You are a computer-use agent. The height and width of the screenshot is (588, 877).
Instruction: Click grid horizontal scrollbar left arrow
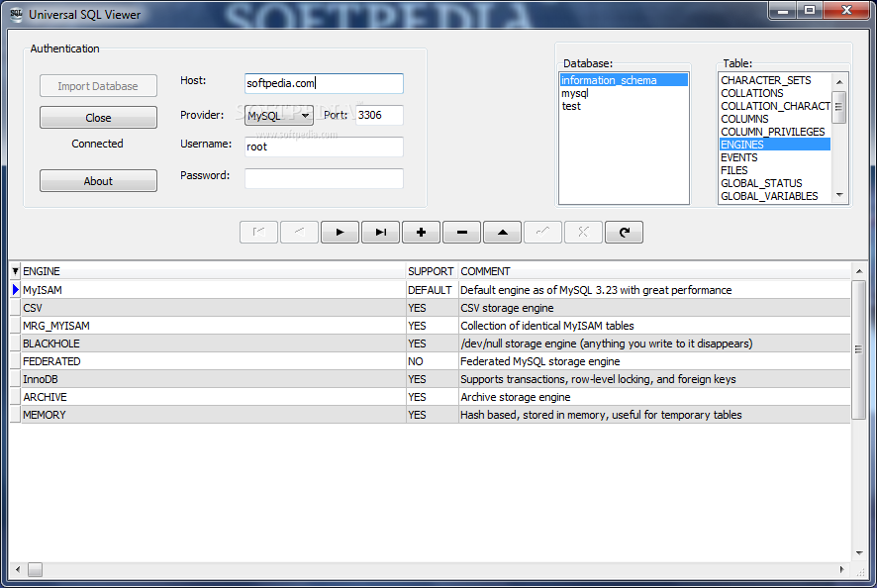click(18, 569)
